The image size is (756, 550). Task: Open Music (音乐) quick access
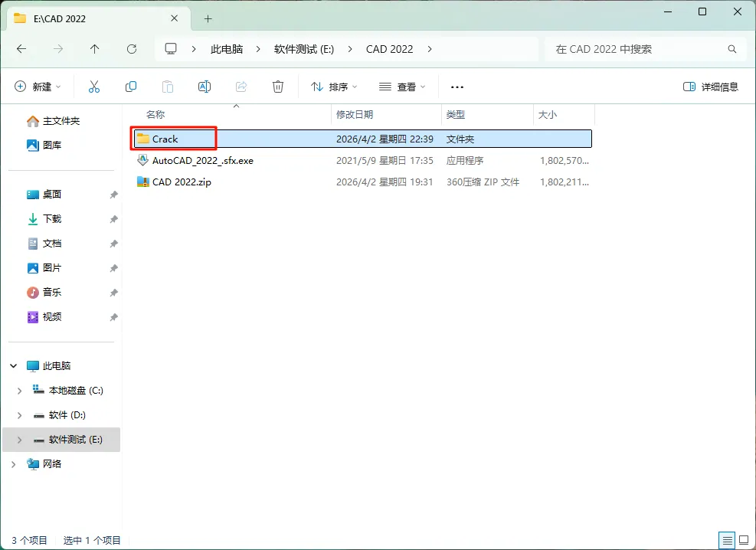point(44,292)
